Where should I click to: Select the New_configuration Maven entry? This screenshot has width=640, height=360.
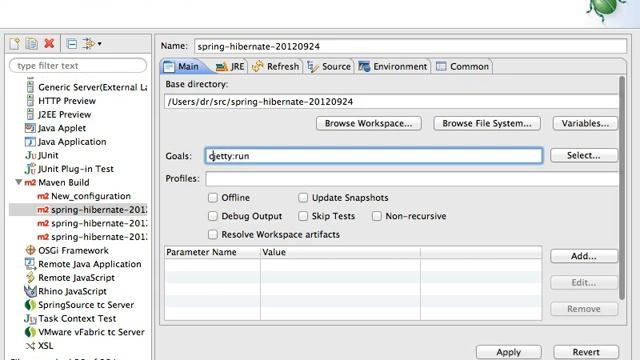coord(91,196)
